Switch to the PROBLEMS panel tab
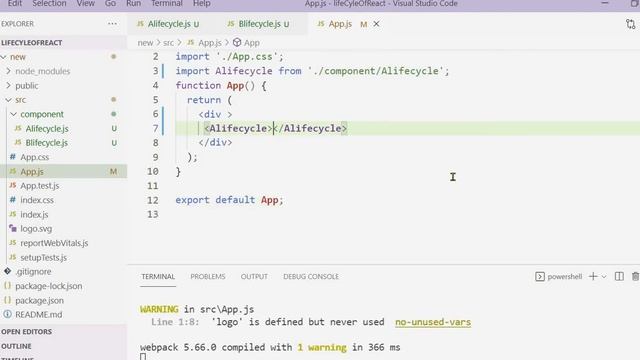 (208, 277)
